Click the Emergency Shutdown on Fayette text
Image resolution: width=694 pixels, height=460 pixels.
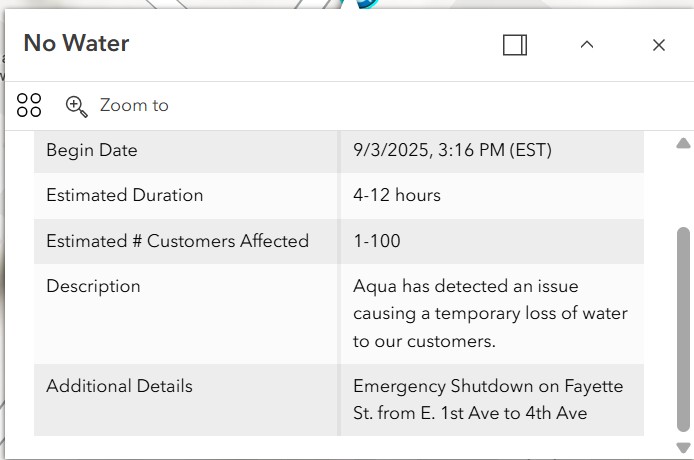[x=488, y=400]
